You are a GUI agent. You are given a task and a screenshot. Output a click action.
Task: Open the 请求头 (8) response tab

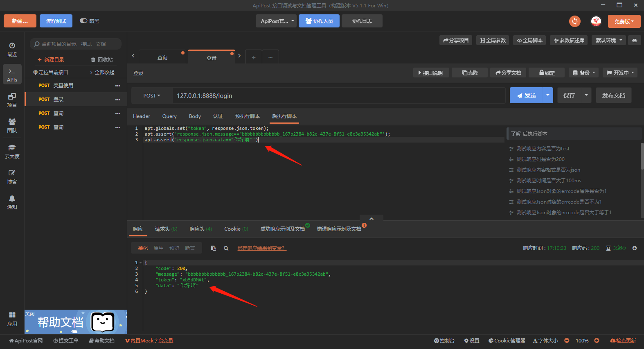(166, 229)
